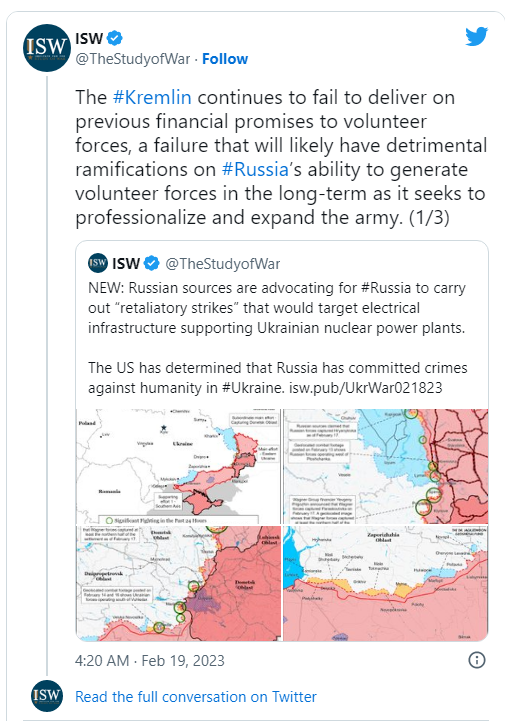This screenshot has width=505, height=721.
Task: Open the Kharkiv-Luhansk frontline map thumbnail
Action: tap(385, 466)
